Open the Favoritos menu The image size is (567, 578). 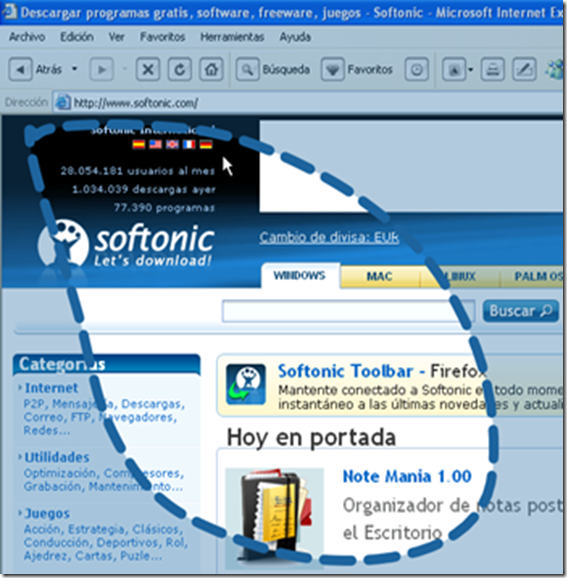tap(162, 37)
